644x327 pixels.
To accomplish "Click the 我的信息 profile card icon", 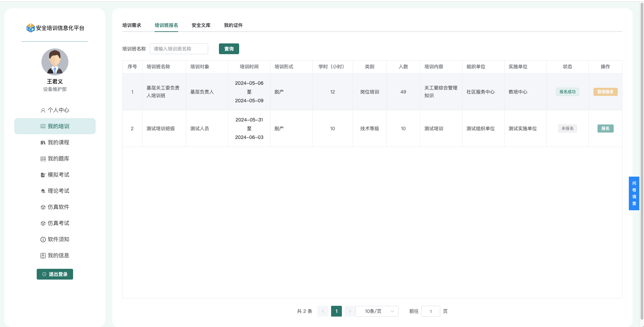I will coord(43,256).
